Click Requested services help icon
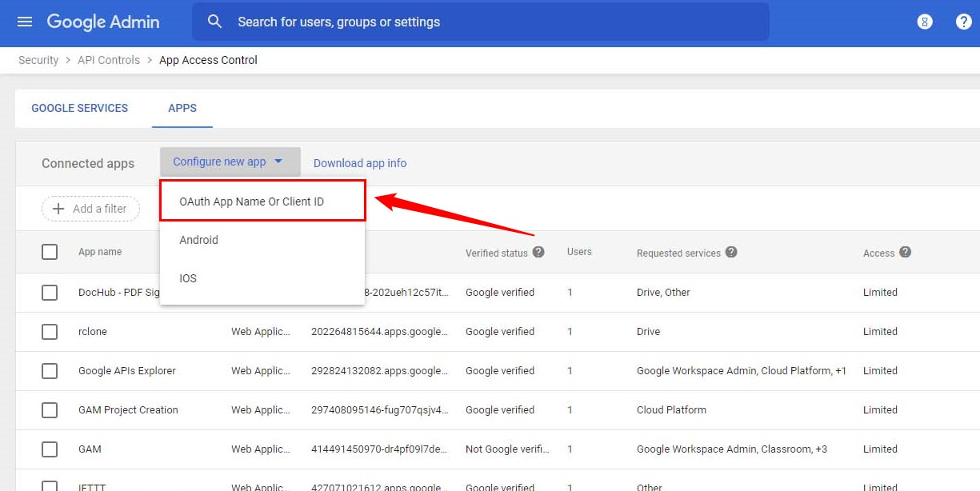The image size is (980, 491). point(731,252)
